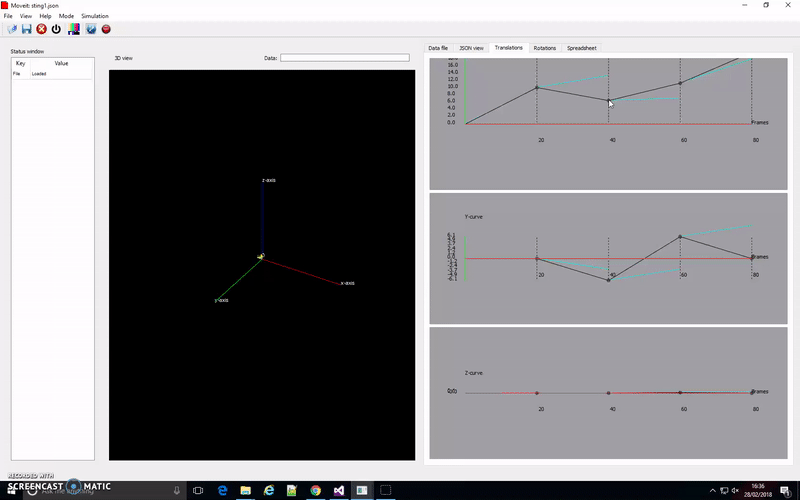Image resolution: width=800 pixels, height=500 pixels.
Task: Select X-curve keyframe at frame 60
Action: (680, 83)
